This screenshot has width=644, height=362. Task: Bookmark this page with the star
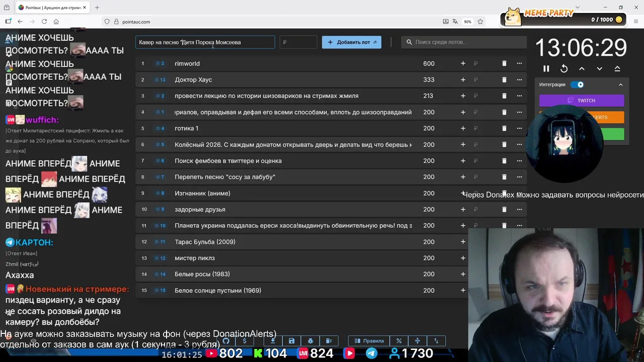[480, 22]
